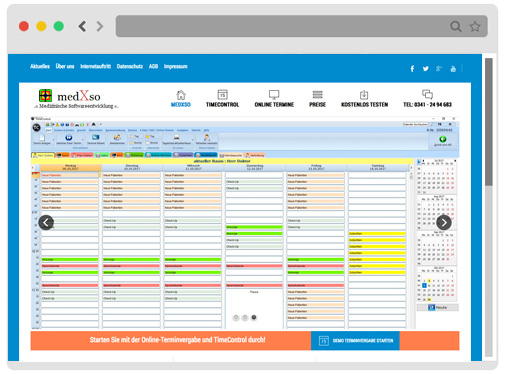Open the Facebook social icon
The height and width of the screenshot is (374, 505).
412,69
